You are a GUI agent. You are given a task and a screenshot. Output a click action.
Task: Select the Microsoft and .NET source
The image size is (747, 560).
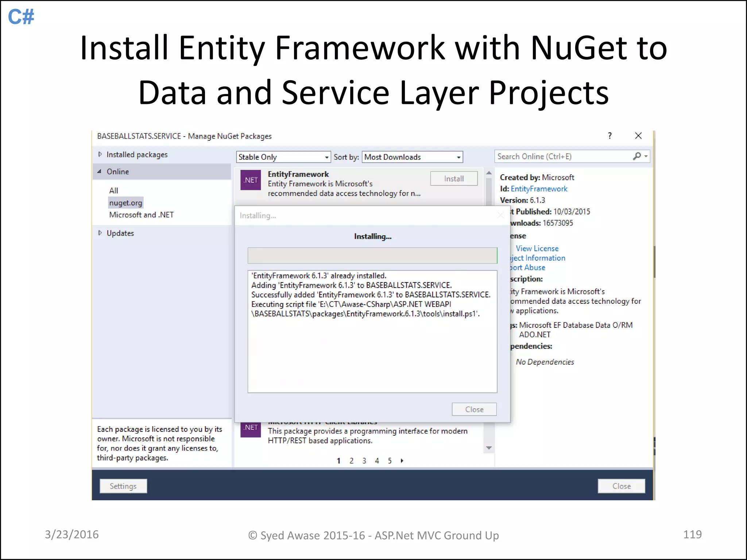click(x=142, y=215)
